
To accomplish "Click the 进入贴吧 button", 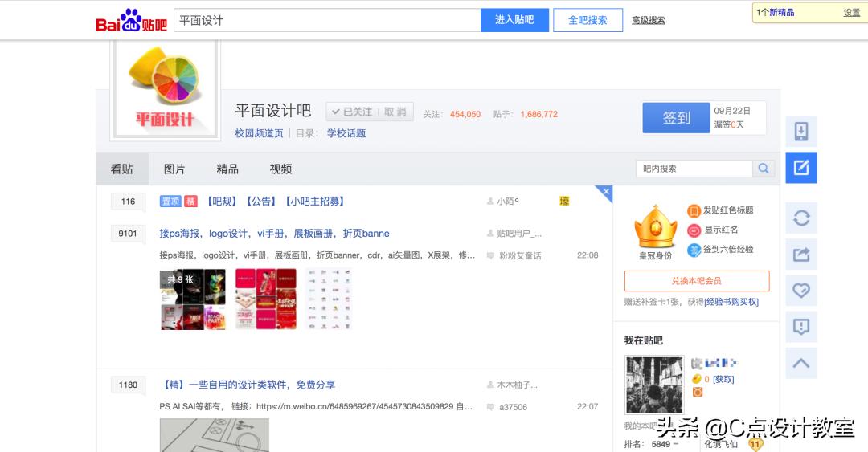I will click(514, 20).
